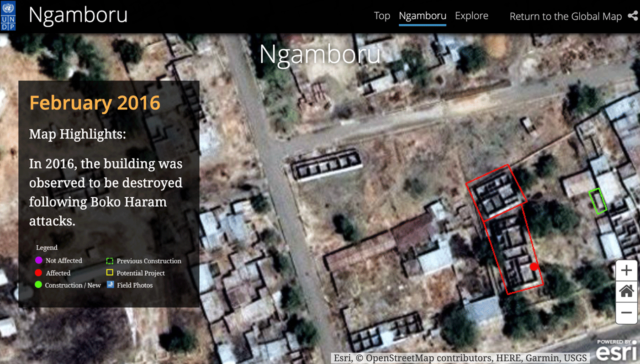Open the Explore tab

pos(471,16)
